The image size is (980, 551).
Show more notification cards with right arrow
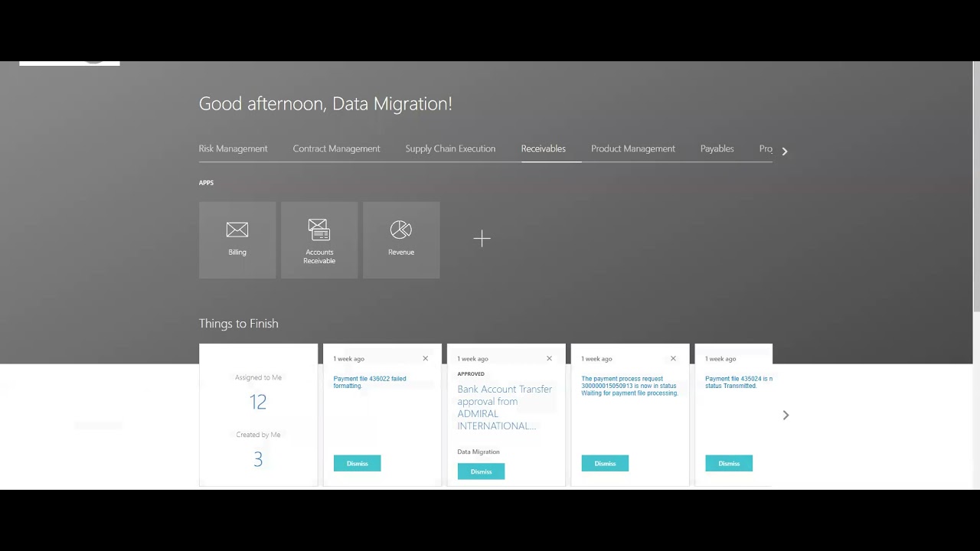coord(786,415)
